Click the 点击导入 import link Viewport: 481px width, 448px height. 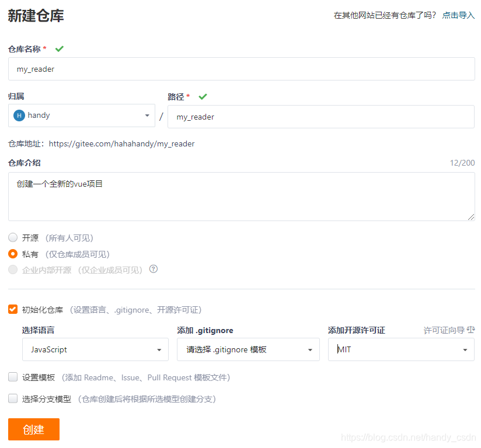[458, 15]
